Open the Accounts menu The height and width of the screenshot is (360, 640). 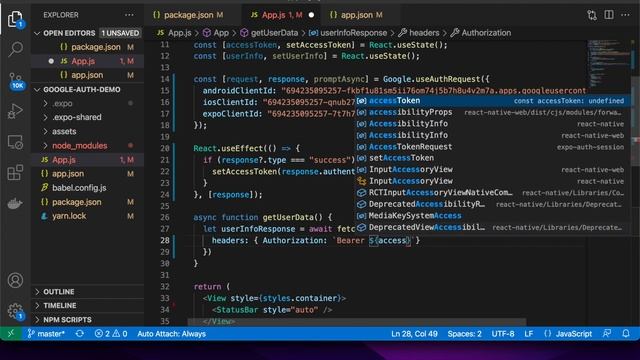15,280
